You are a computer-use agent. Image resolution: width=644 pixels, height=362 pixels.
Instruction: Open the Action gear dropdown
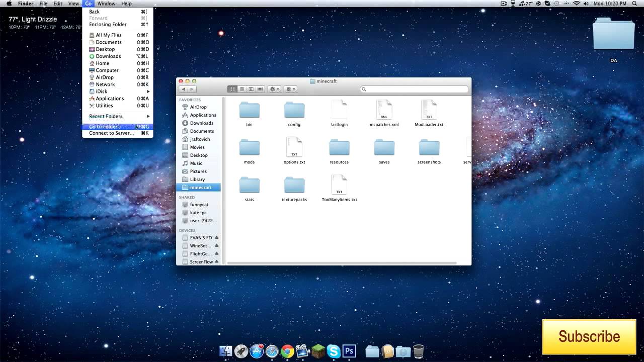click(275, 89)
